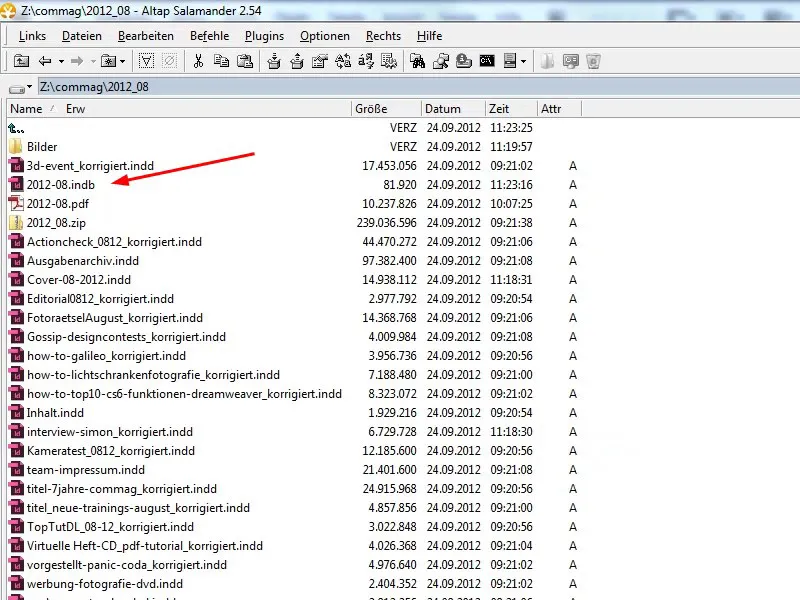Click the Compare Directories icon

click(x=441, y=61)
